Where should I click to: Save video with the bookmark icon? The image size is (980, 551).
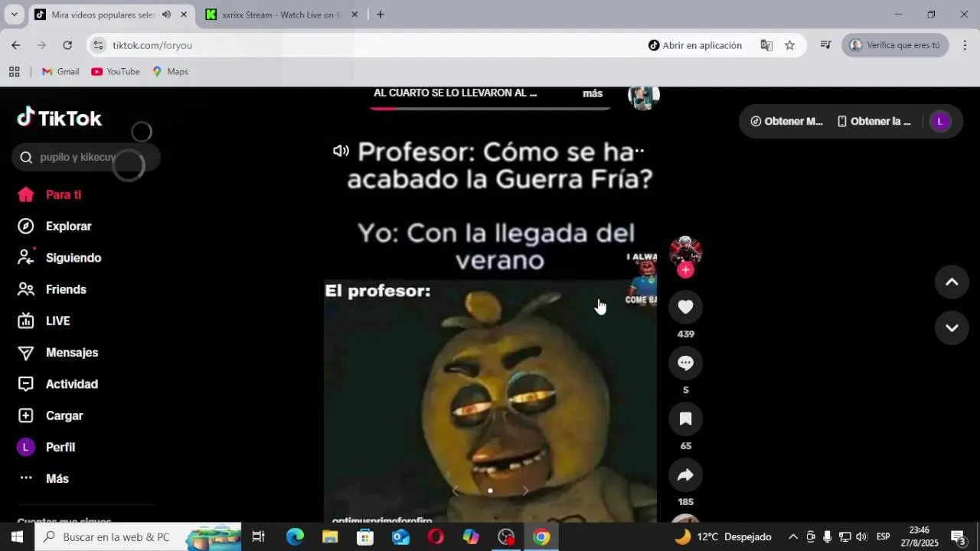click(685, 419)
